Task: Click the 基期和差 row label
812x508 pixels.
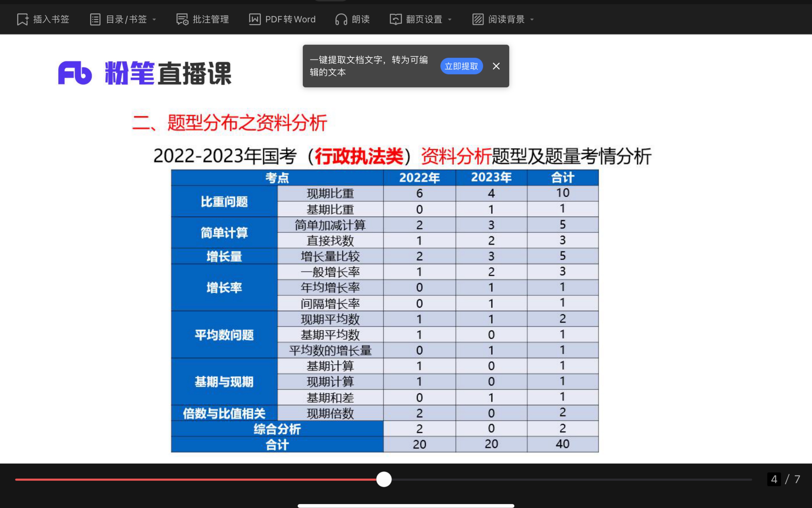Action: [330, 398]
